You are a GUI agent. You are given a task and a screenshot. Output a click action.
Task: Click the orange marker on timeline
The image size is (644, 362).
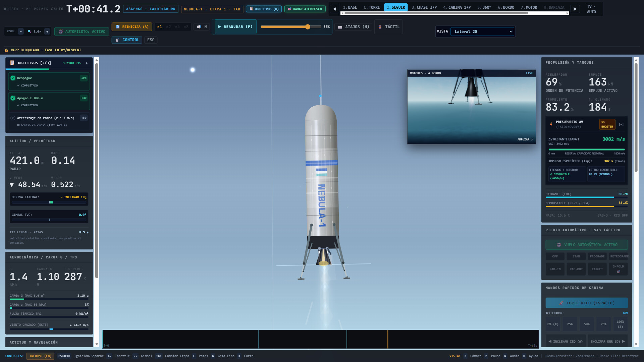coord(388,339)
